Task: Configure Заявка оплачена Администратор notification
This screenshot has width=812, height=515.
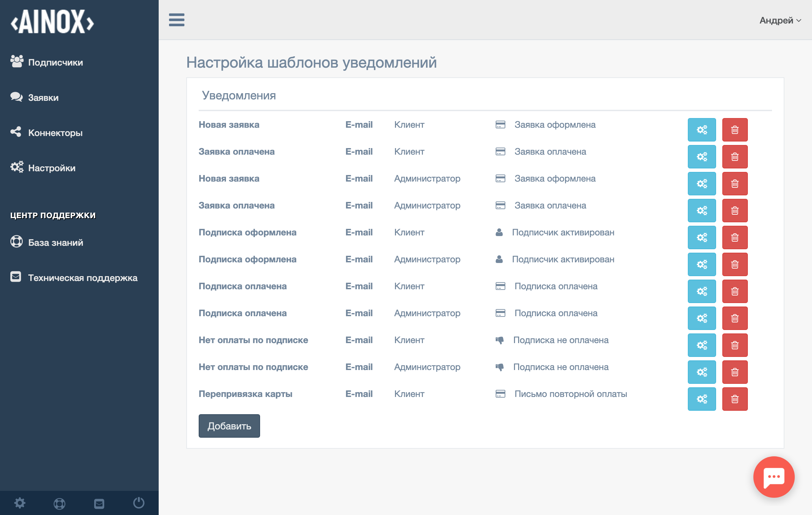Action: 702,211
